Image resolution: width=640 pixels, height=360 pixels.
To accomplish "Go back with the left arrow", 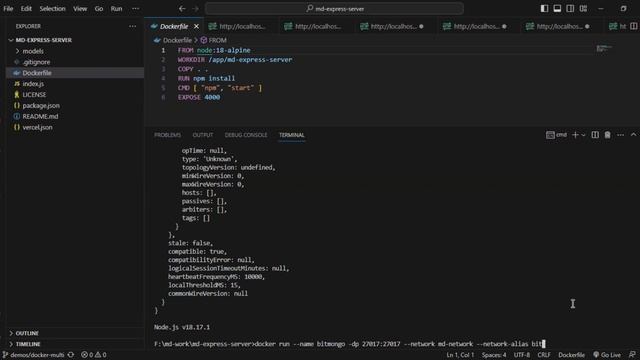I will (x=182, y=9).
